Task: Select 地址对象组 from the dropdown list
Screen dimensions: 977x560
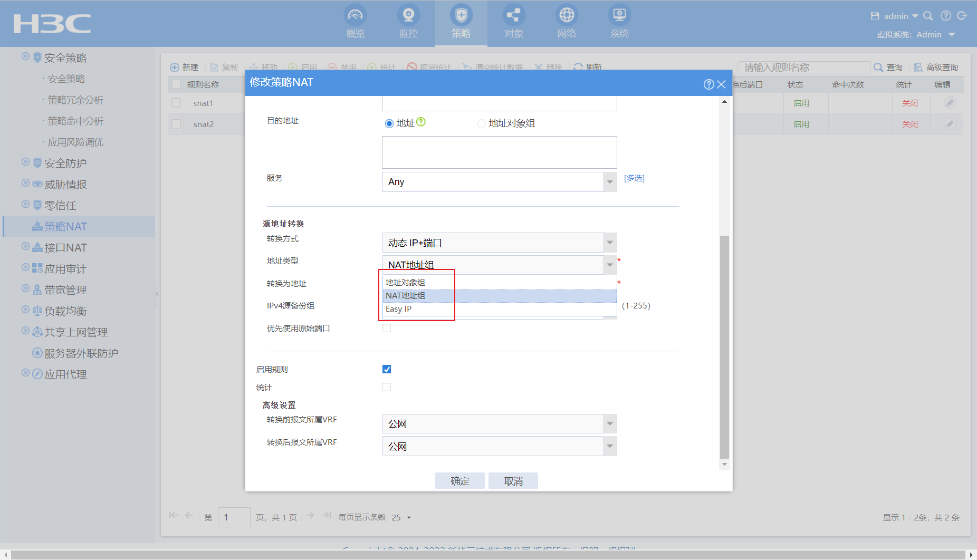Action: [499, 282]
